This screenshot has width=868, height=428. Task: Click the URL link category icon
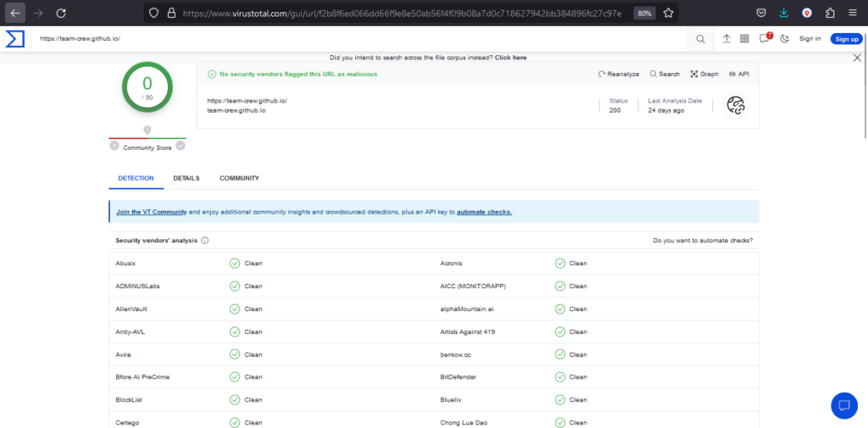click(x=736, y=105)
